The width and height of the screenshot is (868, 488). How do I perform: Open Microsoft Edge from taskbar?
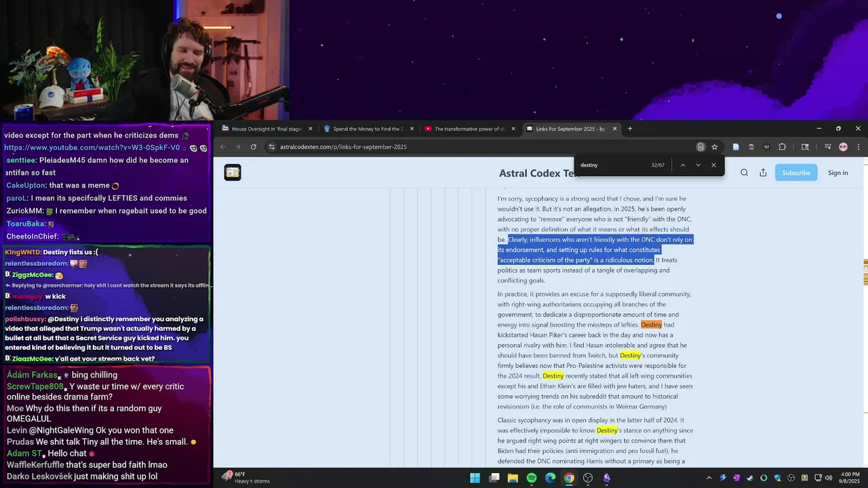551,478
